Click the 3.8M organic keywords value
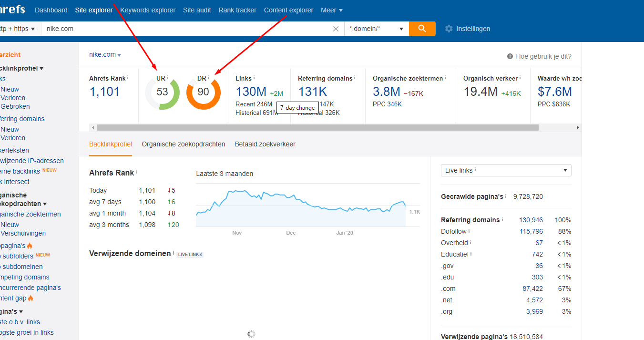The width and height of the screenshot is (644, 340). click(387, 92)
